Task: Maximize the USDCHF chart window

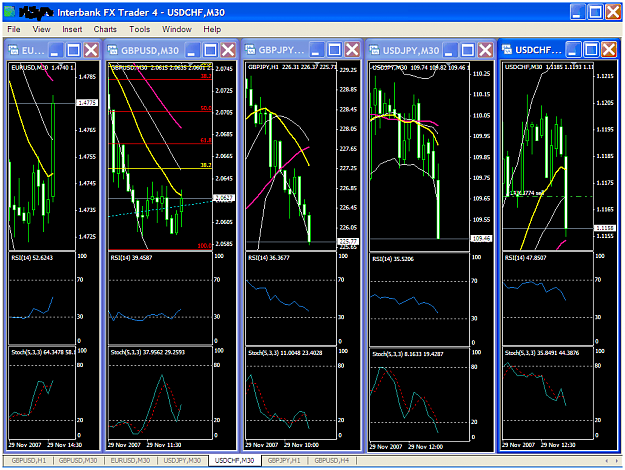Action: coord(591,50)
